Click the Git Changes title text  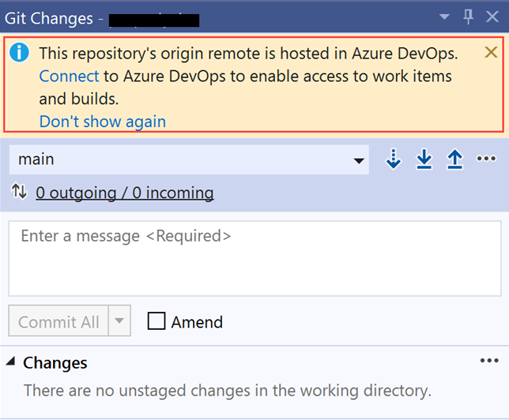click(49, 18)
